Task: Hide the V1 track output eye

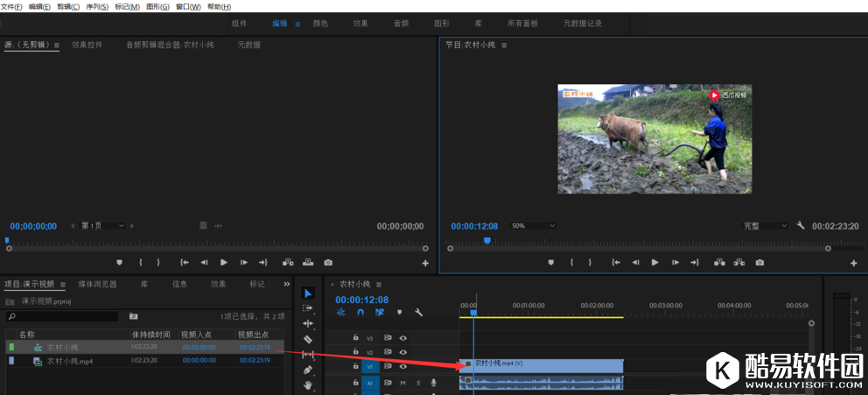Action: pyautogui.click(x=403, y=366)
